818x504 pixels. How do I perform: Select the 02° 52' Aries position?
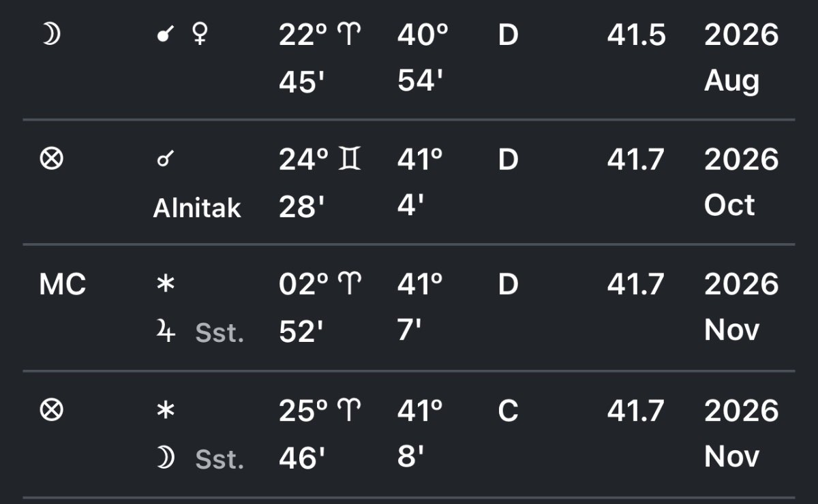320,308
